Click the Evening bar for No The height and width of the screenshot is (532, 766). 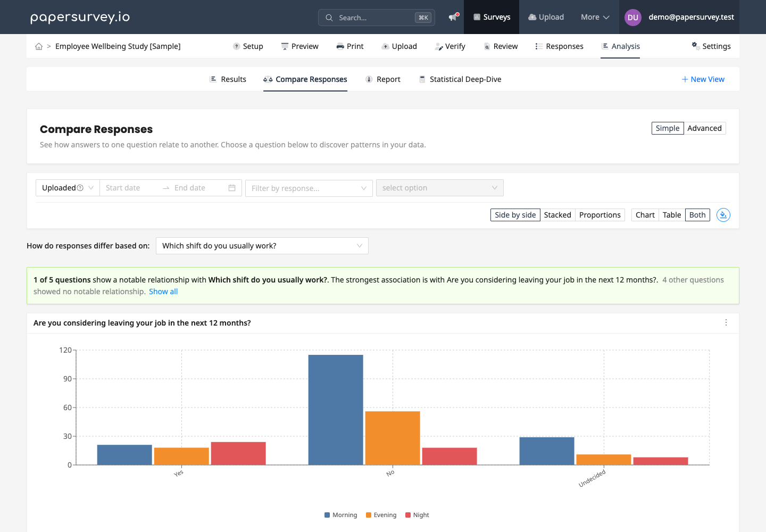coord(393,438)
